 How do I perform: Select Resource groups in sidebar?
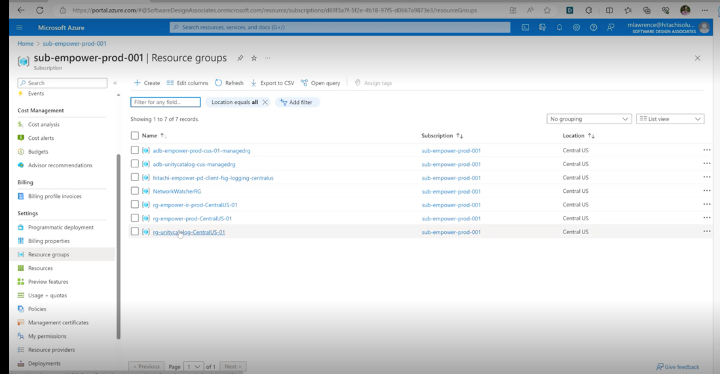tap(48, 255)
